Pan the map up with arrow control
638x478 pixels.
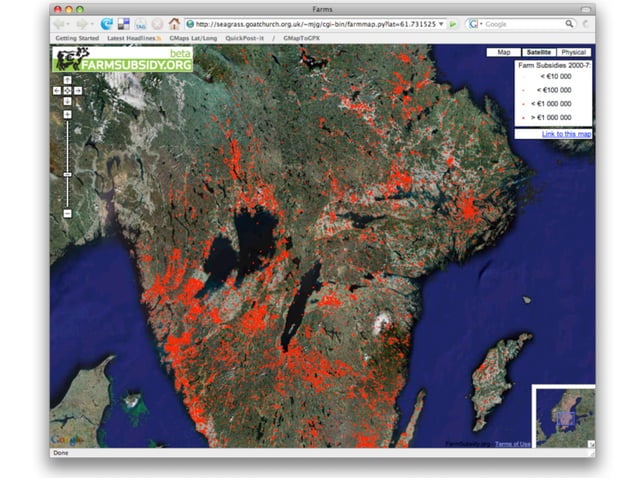pos(67,81)
